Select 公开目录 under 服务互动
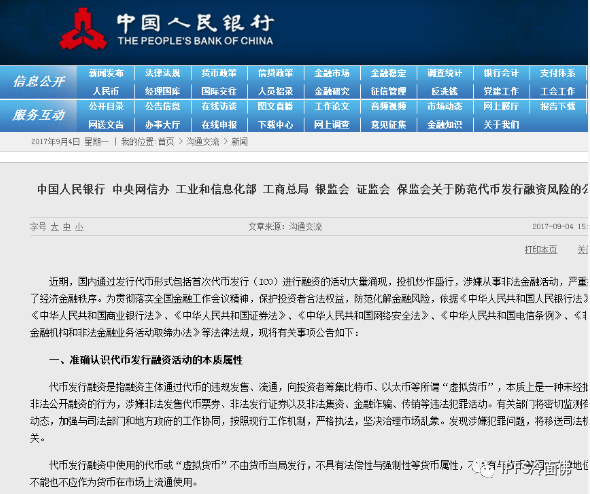Image resolution: width=590 pixels, height=494 pixels. click(x=106, y=106)
